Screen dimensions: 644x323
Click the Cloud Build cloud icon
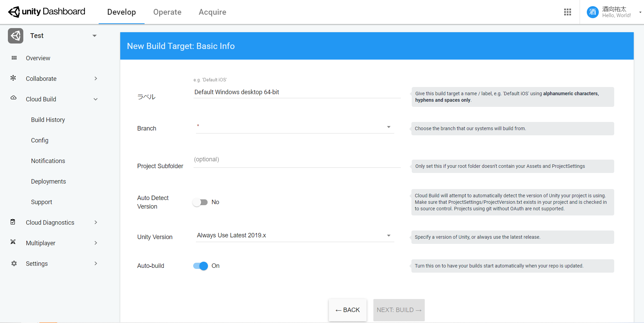click(x=14, y=98)
